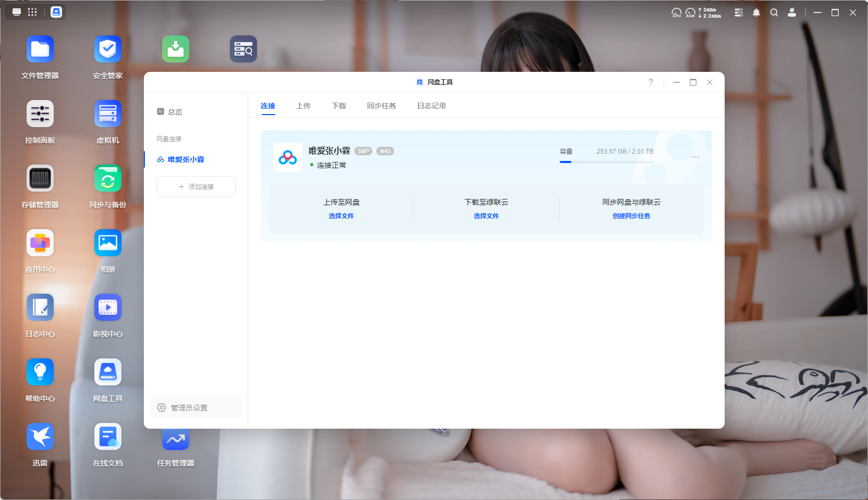The image size is (868, 500).
Task: Switch to the 日志记录 tab
Action: click(432, 106)
